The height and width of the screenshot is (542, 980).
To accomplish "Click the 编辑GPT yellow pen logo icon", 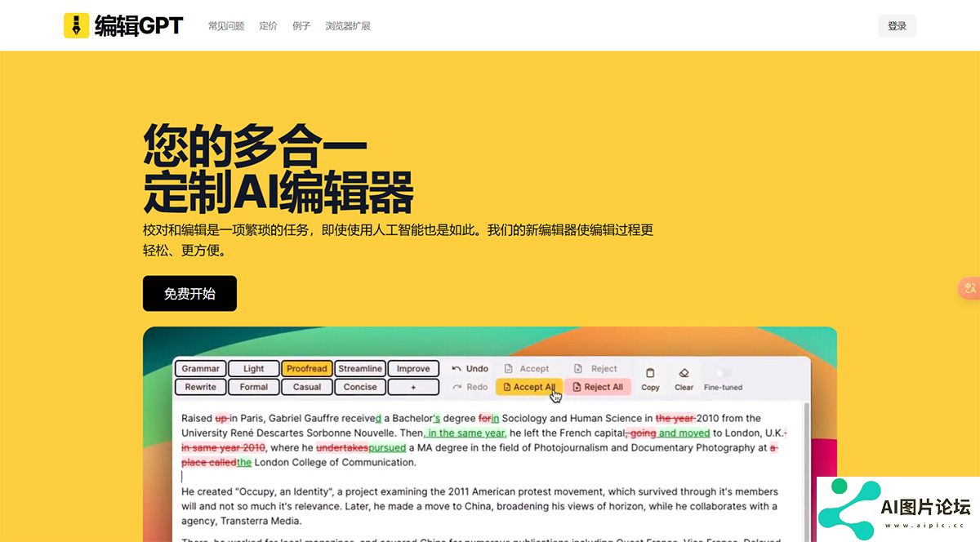I will [76, 25].
